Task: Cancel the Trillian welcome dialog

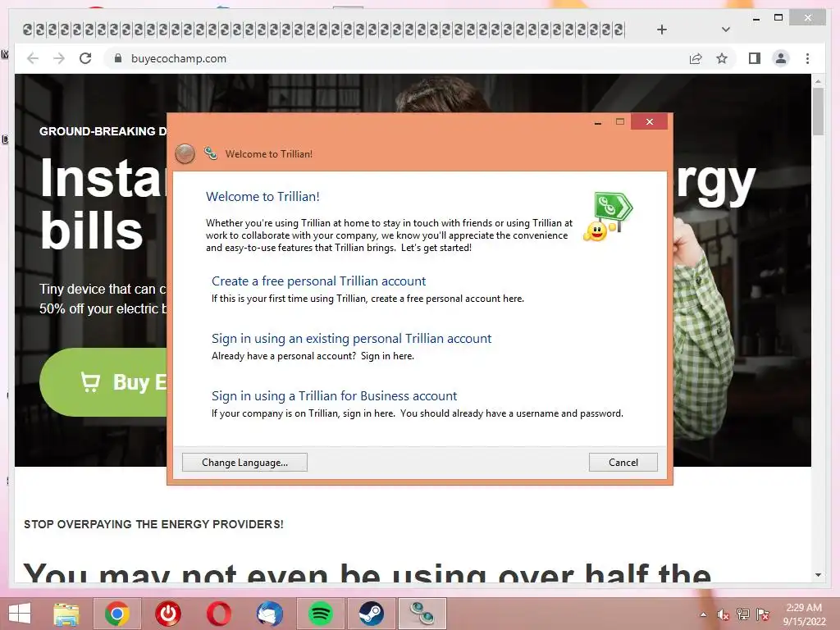Action: tap(623, 463)
